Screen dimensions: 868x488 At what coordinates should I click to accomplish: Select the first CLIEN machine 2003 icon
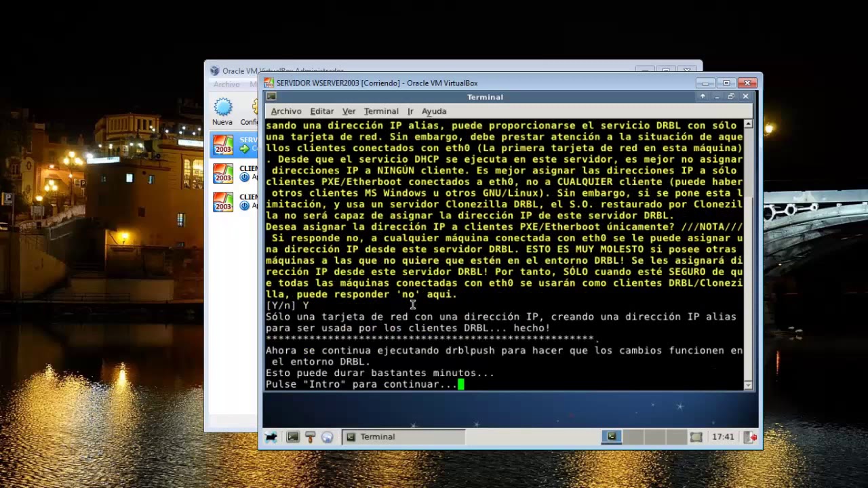223,174
